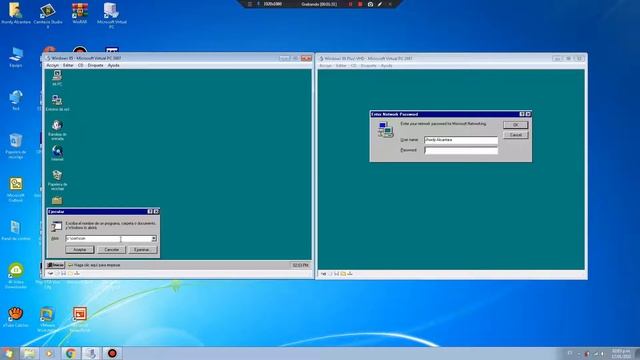Click pencil draw icon on recording toolbar
Image resolution: width=640 pixels, height=360 pixels.
[x=380, y=4]
